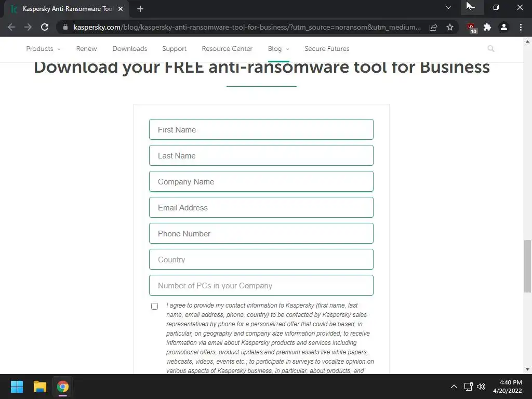Open the Secure Futures nav item
This screenshot has height=399, width=532.
tap(327, 48)
